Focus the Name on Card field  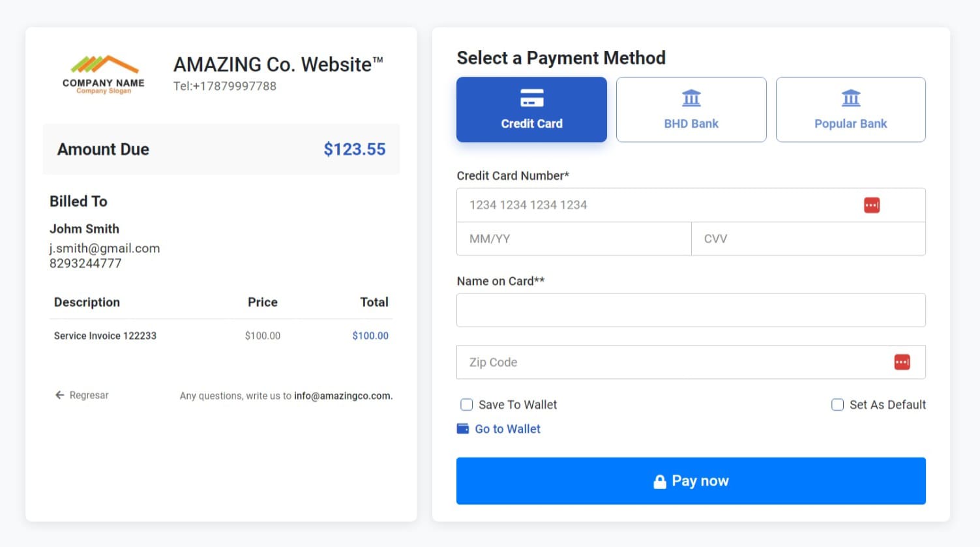[690, 310]
